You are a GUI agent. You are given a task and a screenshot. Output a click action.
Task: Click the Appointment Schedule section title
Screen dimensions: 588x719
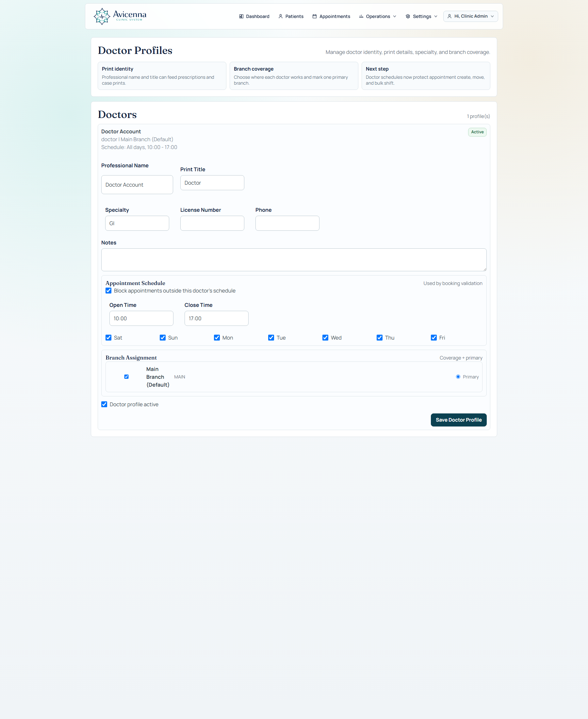click(135, 283)
